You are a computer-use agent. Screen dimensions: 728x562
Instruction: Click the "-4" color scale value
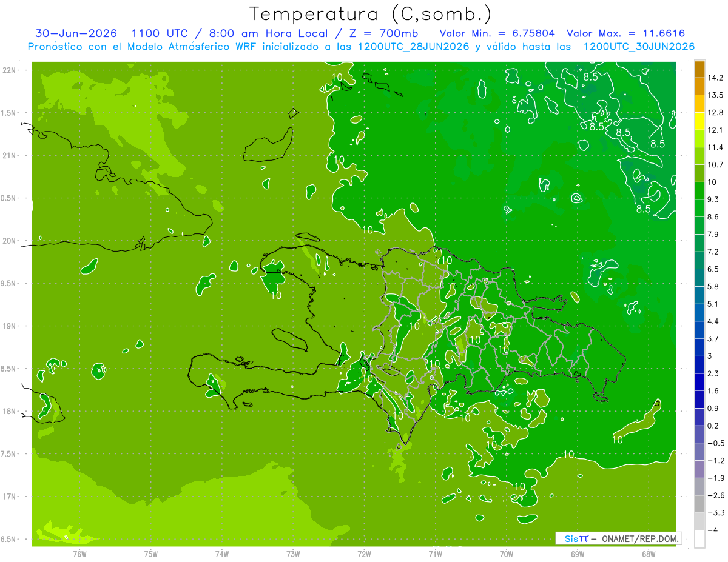712,530
